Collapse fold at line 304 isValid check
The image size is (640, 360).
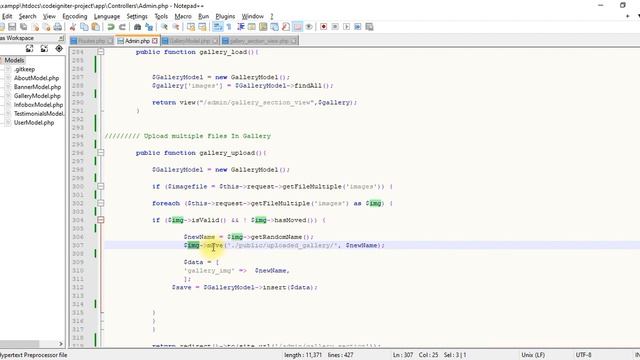click(x=100, y=220)
